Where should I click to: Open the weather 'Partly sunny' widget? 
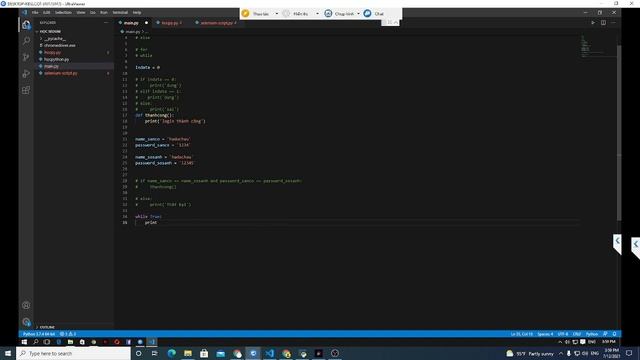click(531, 353)
